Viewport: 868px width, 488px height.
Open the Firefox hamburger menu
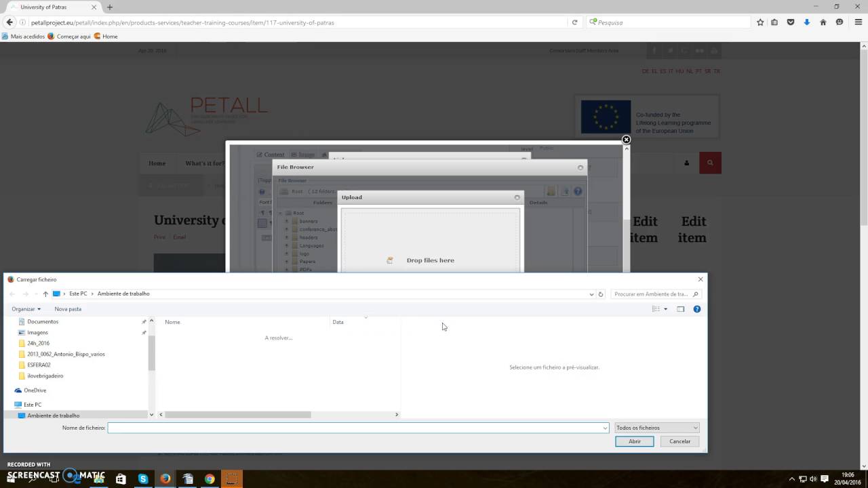coord(857,22)
